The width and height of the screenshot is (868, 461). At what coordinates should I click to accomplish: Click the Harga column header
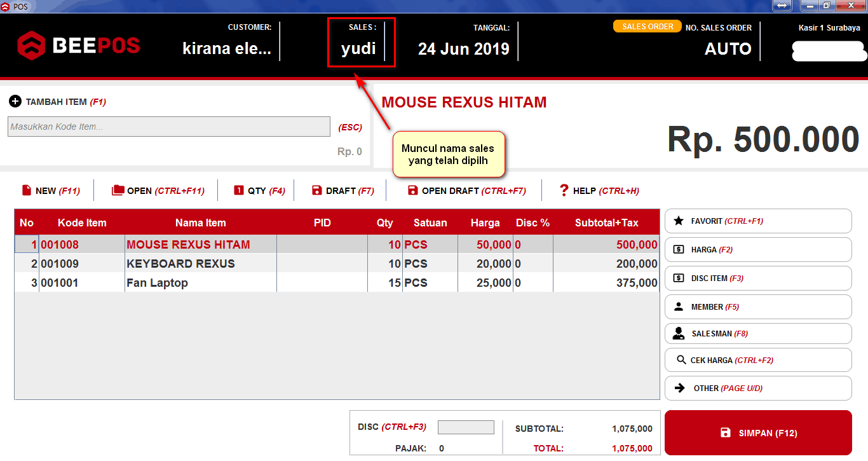point(485,223)
